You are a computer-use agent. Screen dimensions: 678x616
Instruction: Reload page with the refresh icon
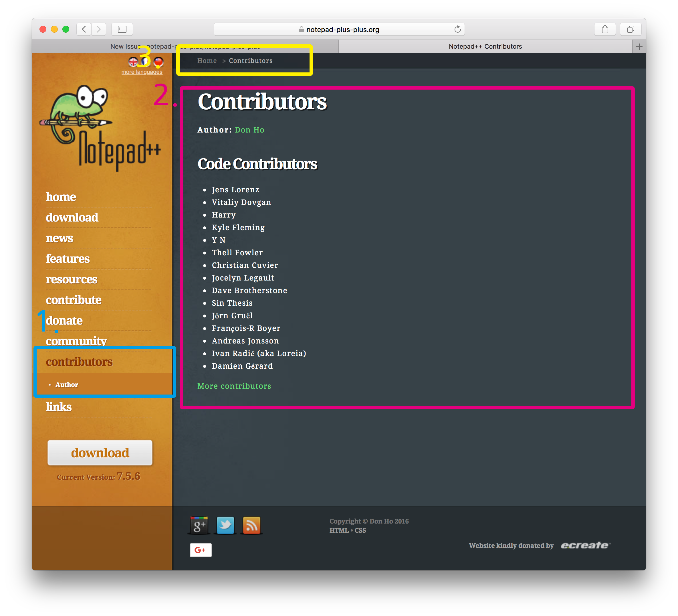(457, 29)
